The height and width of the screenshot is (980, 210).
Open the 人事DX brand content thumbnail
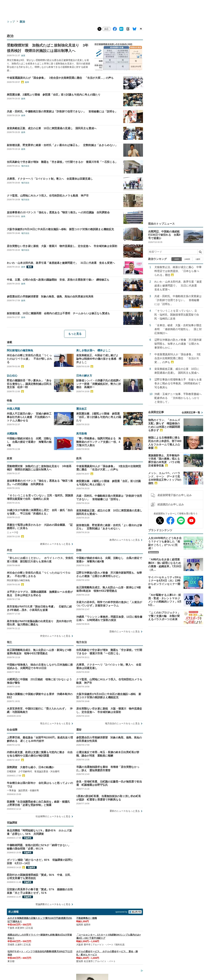tap(193, 600)
